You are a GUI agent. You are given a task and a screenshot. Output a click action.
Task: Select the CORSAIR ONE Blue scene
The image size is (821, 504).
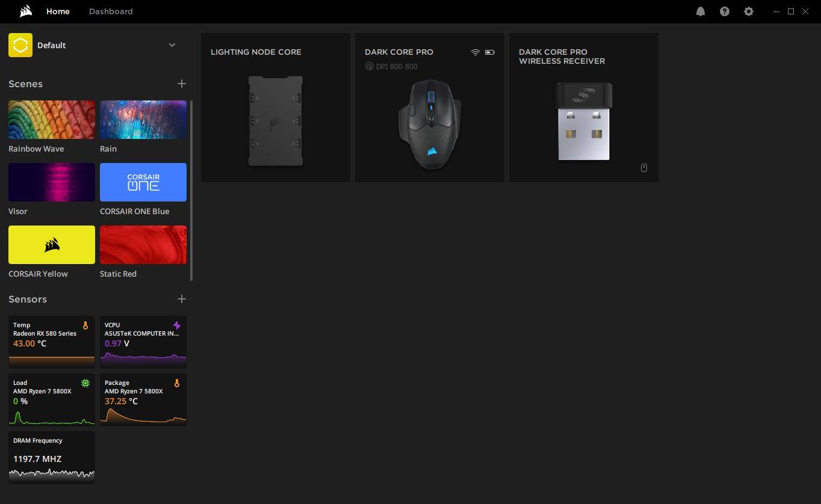click(x=143, y=182)
